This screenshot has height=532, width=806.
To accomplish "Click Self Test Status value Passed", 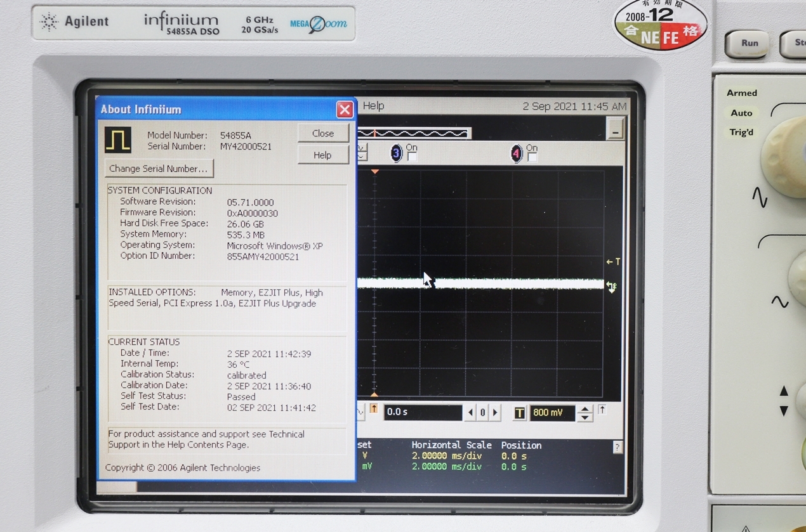I will coord(241,397).
